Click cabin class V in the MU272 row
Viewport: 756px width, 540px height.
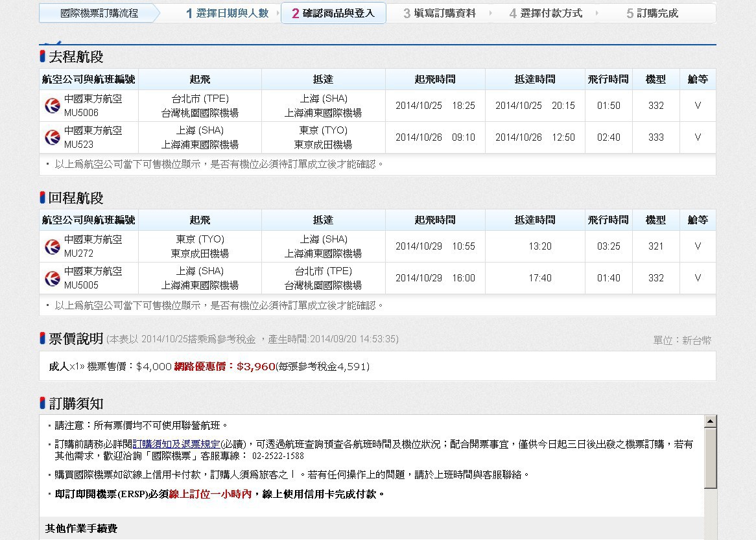click(698, 246)
